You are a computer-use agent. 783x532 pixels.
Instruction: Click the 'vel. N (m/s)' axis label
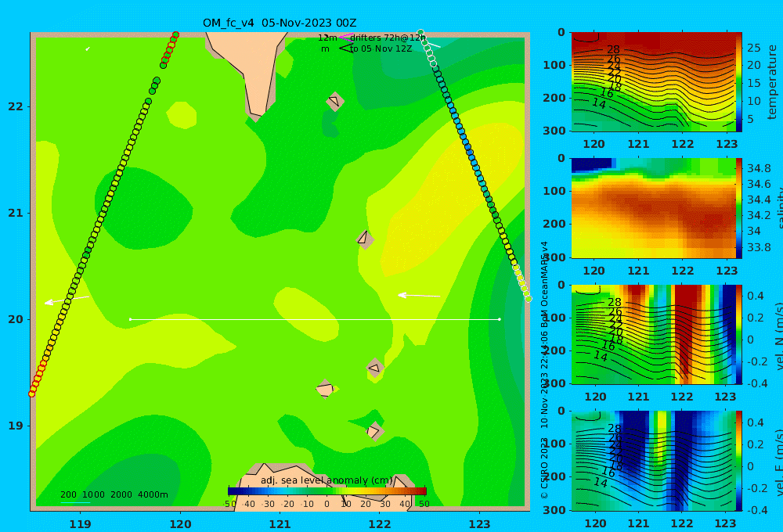(778, 336)
